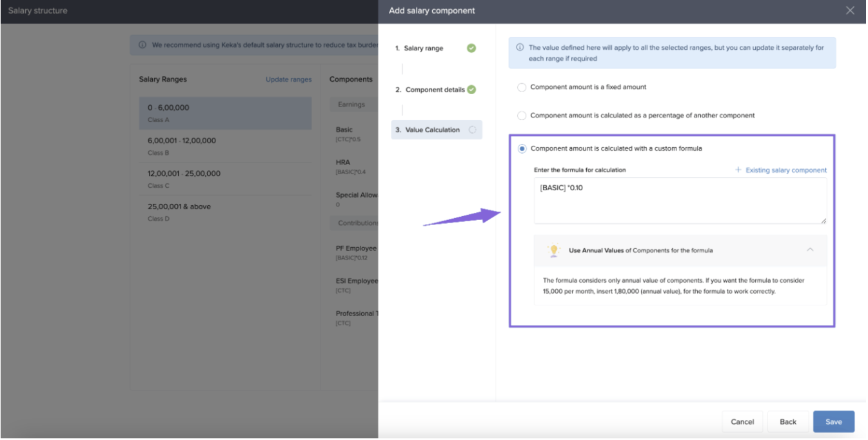The width and height of the screenshot is (868, 440).
Task: Open the Salary range step
Action: tap(424, 48)
